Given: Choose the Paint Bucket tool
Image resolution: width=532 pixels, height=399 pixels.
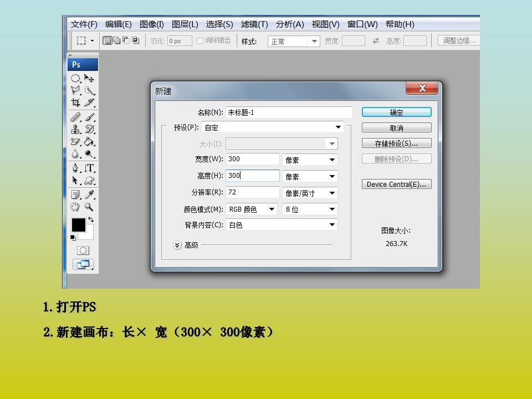Looking at the screenshot, I should coord(89,142).
